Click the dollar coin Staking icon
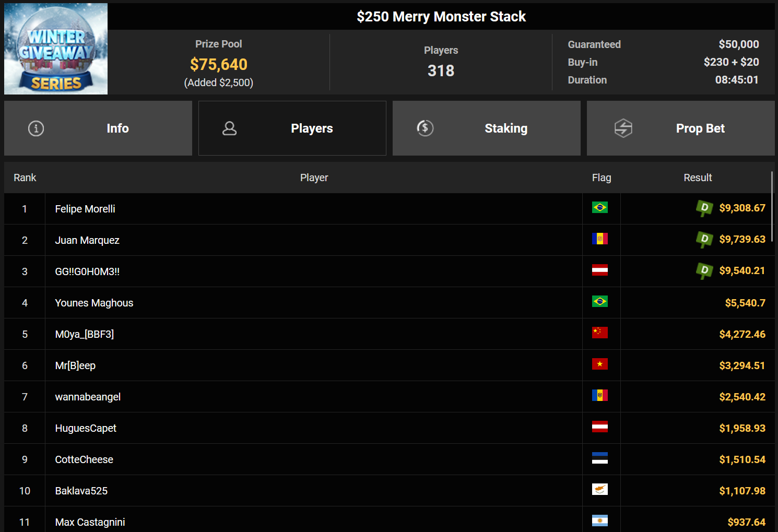Screen dimensions: 778x532 pos(425,128)
